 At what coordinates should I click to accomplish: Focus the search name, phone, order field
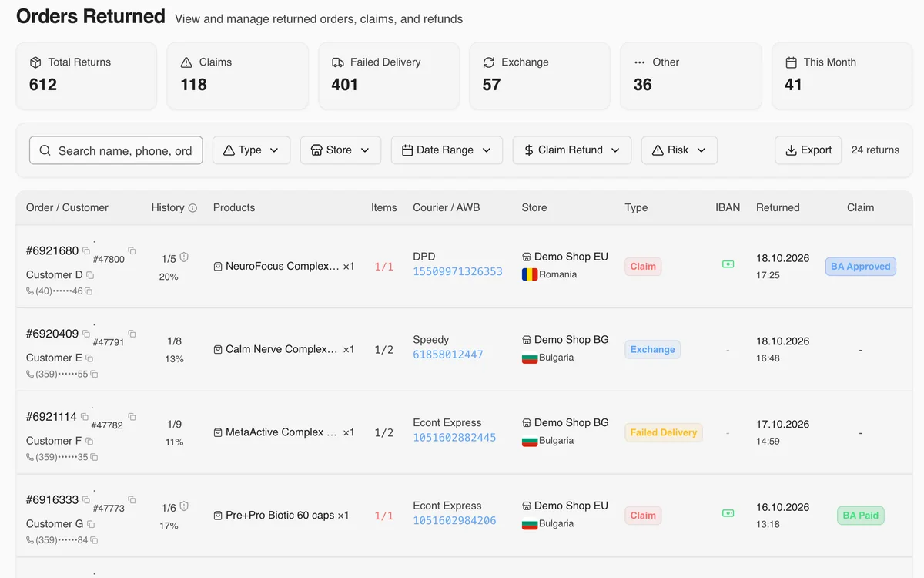click(x=116, y=150)
